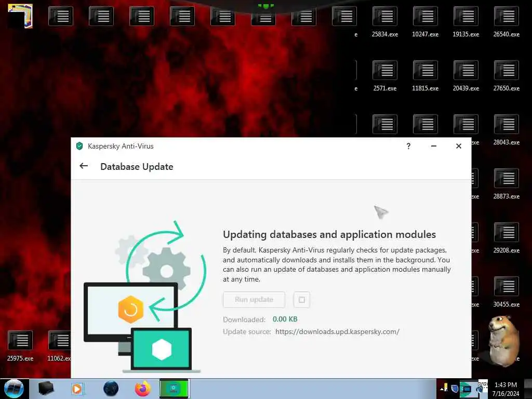This screenshot has width=532, height=399.
Task: Select the 26540.exe desktop icon
Action: (x=506, y=22)
